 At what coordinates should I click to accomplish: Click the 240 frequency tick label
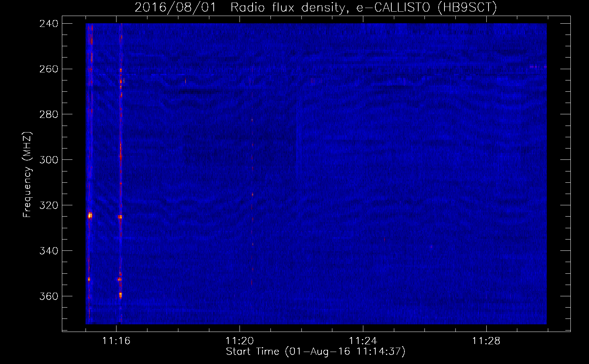49,24
